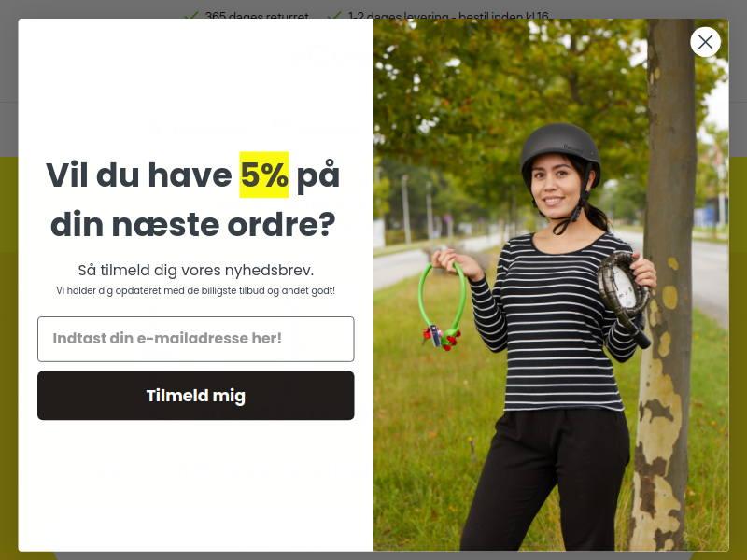Click the Tilmeld mig button
This screenshot has width=747, height=560.
[196, 395]
